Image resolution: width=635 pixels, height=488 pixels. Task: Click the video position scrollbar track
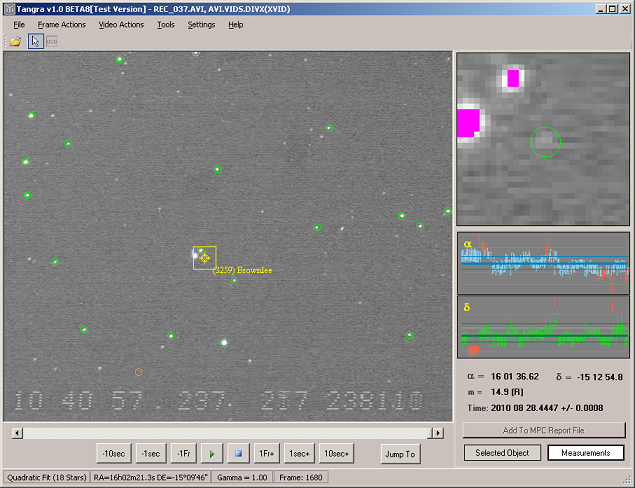point(227,433)
